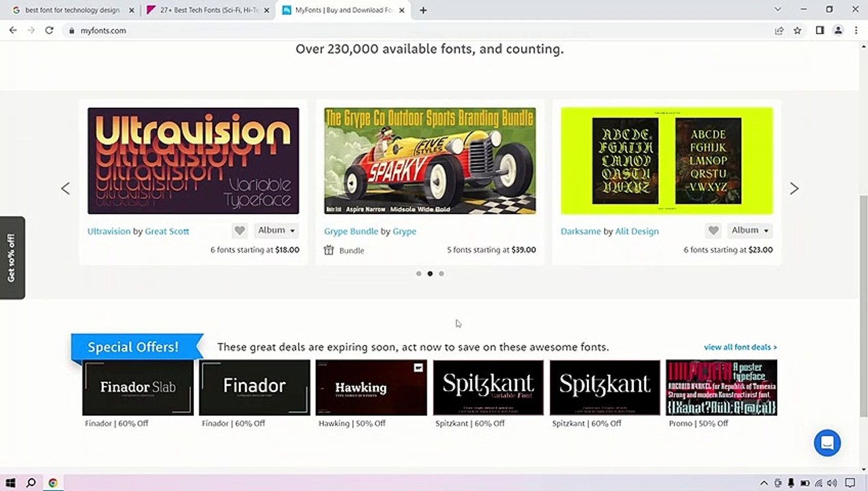The width and height of the screenshot is (868, 491).
Task: Open the Ultravision preview image
Action: [193, 161]
